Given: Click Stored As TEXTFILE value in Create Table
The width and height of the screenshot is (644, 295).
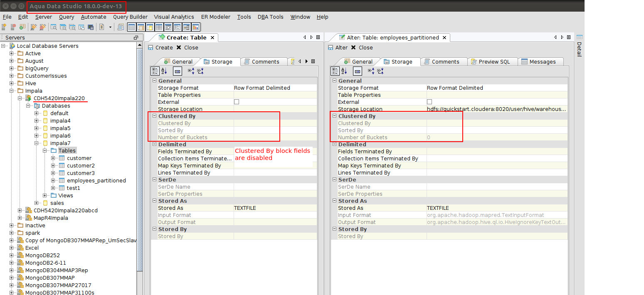Looking at the screenshot, I should [275, 208].
